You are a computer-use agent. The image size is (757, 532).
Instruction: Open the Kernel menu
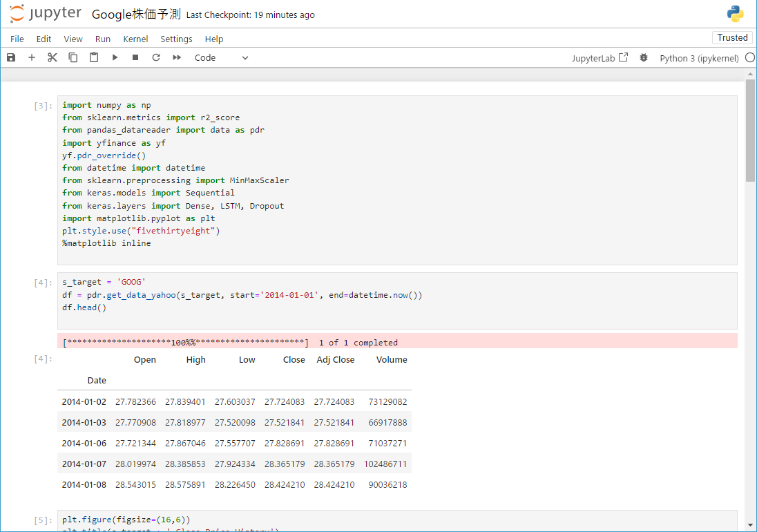pos(135,39)
